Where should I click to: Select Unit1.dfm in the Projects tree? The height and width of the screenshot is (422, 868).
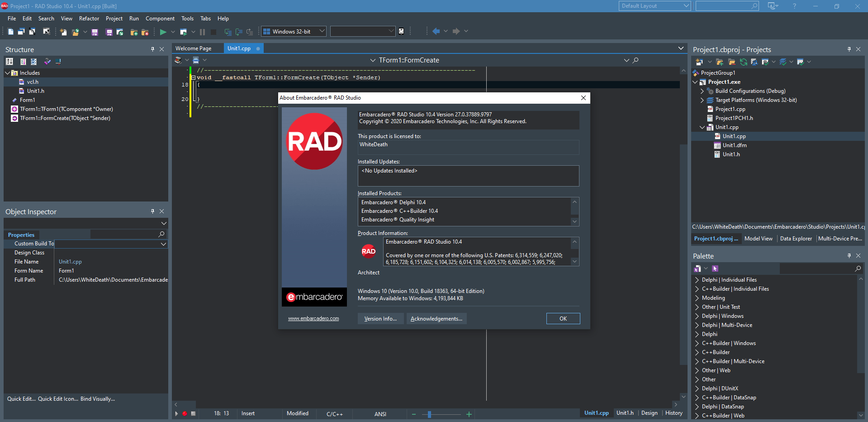click(735, 145)
